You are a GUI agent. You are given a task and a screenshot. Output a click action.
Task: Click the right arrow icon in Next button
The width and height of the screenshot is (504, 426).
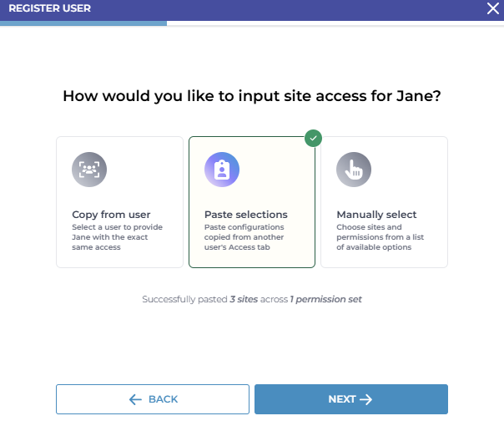(x=365, y=399)
